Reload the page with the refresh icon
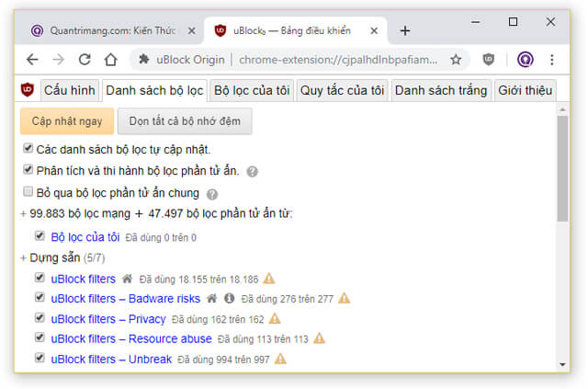Viewport: 588px width, 389px height. point(85,60)
